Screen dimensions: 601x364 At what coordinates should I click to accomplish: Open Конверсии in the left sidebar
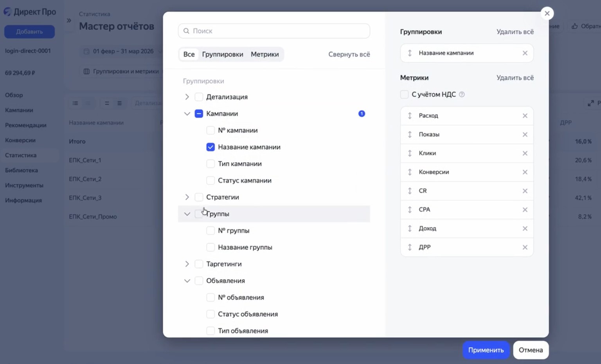(x=20, y=140)
